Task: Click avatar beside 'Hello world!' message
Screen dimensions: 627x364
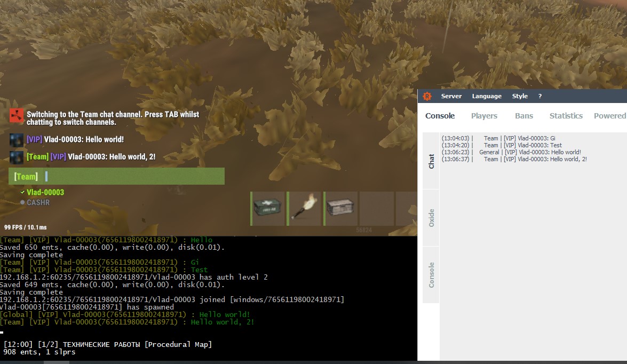Action: (17, 140)
